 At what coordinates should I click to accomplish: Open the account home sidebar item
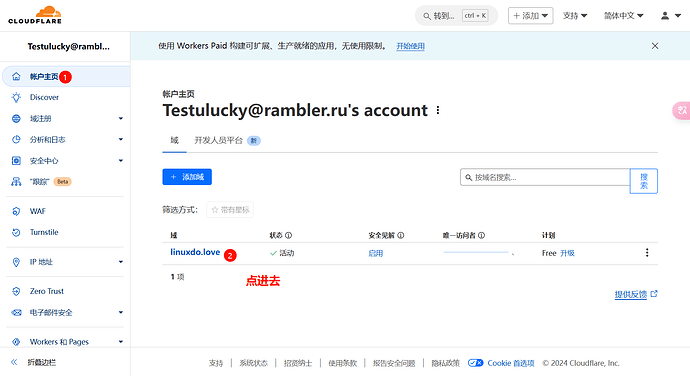(66, 77)
